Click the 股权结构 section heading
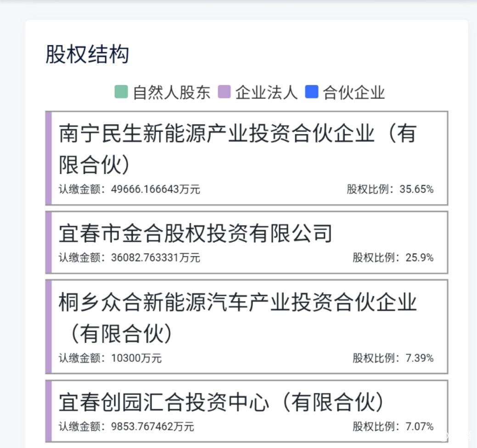The height and width of the screenshot is (448, 477). click(x=87, y=55)
